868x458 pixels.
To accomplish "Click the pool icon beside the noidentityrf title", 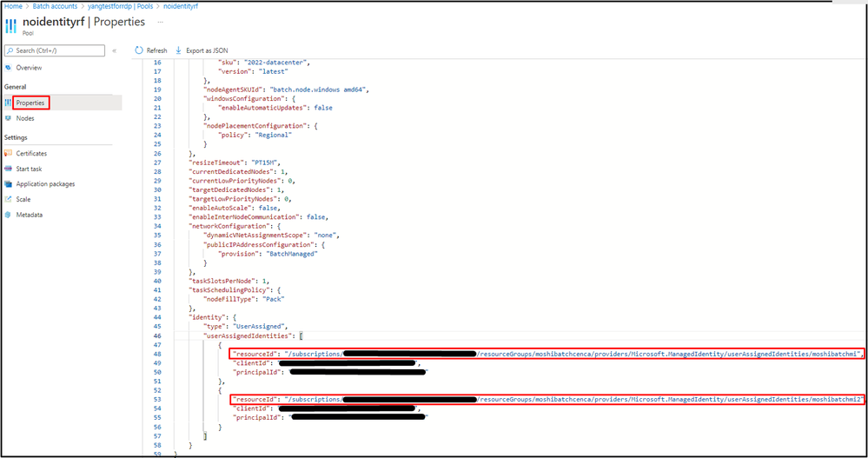I will (11, 25).
